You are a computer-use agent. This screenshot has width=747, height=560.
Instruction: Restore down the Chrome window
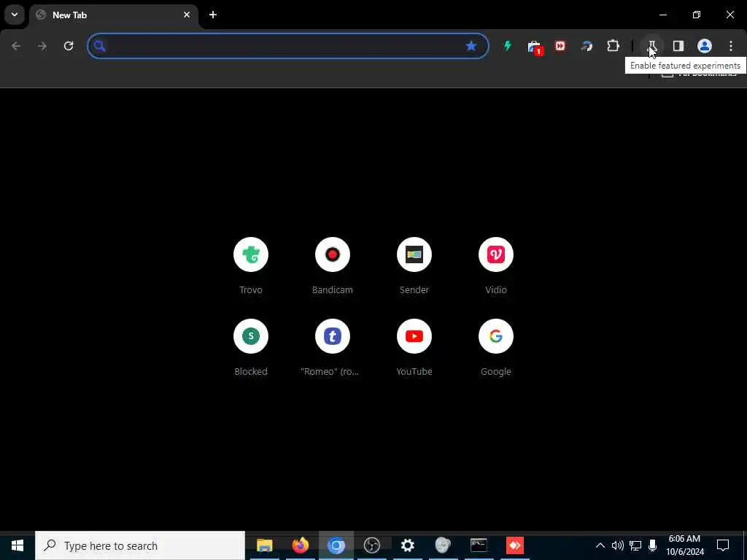[697, 15]
